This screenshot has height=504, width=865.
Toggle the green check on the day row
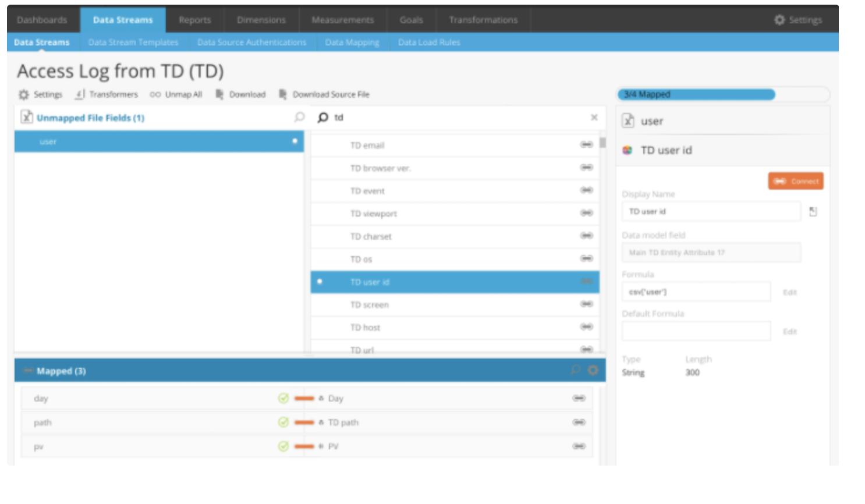[x=283, y=399]
